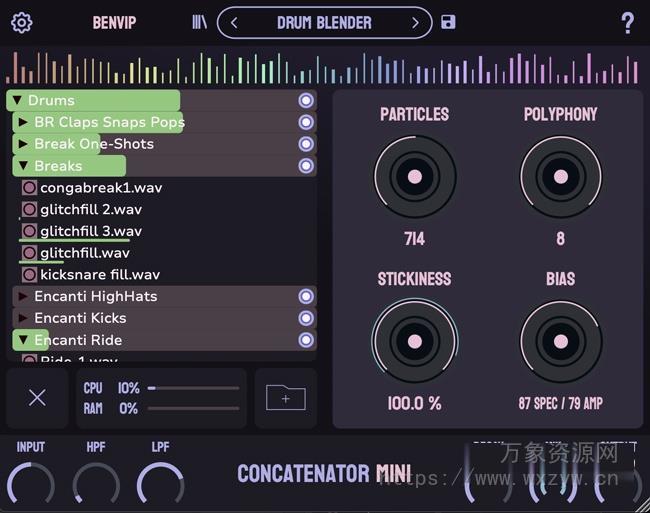Click the congabreak1.wav file icon

tap(29, 188)
